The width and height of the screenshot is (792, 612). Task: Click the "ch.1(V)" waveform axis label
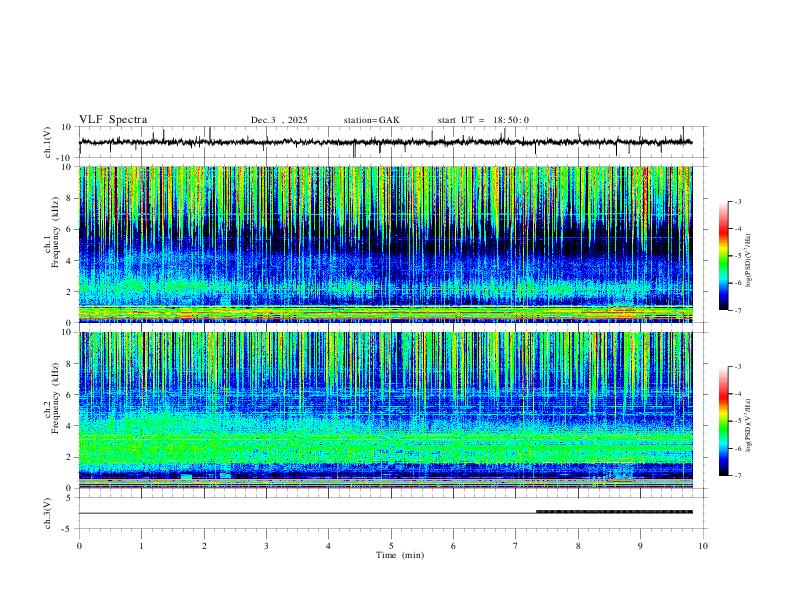click(48, 142)
